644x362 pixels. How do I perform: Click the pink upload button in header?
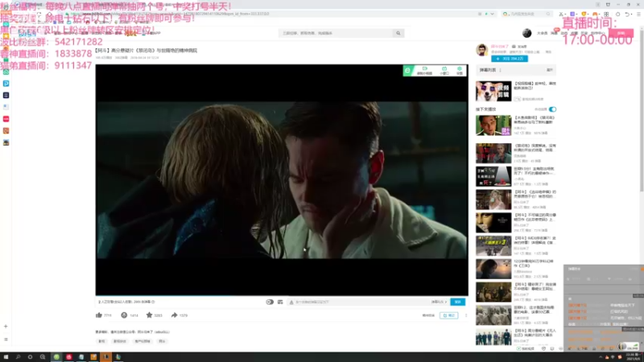[621, 33]
